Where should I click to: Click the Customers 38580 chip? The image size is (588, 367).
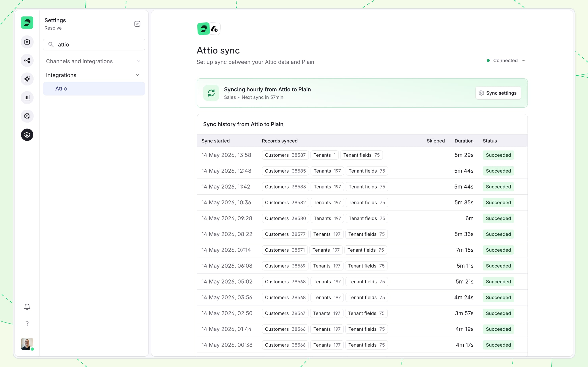tap(285, 218)
